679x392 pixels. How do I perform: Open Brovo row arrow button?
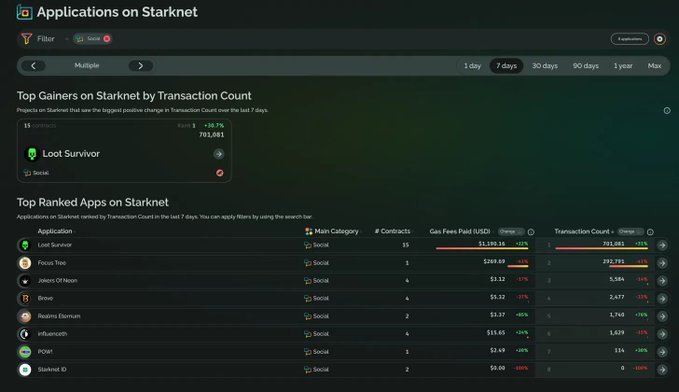pos(662,298)
